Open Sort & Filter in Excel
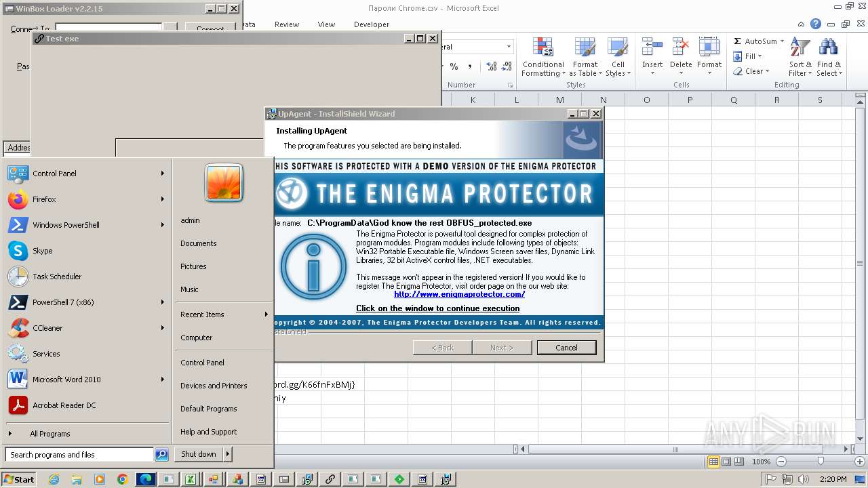868x488 pixels. point(800,57)
